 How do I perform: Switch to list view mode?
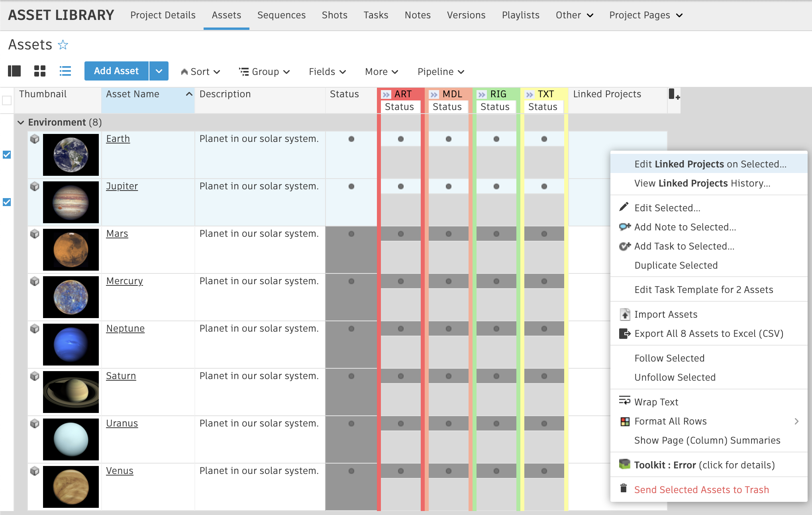[65, 71]
